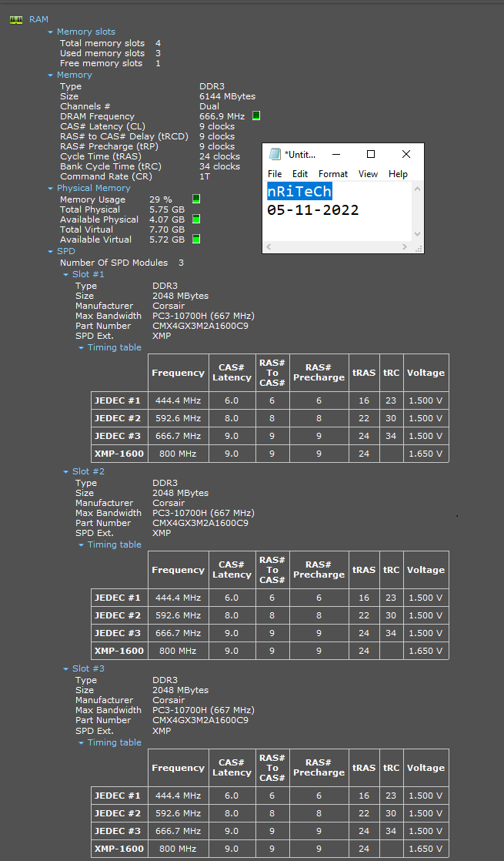This screenshot has width=504, height=861.
Task: Collapse the Physical Memory section
Action: pos(51,189)
